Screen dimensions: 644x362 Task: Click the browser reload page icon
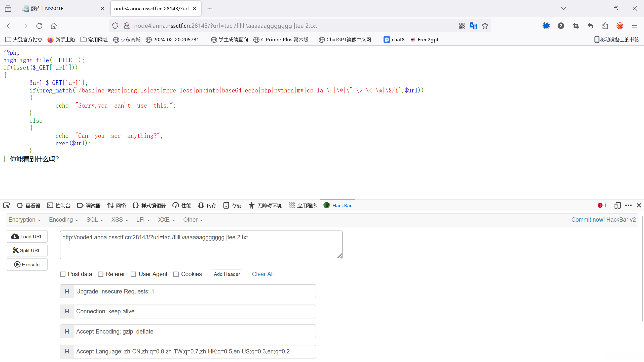(39, 26)
